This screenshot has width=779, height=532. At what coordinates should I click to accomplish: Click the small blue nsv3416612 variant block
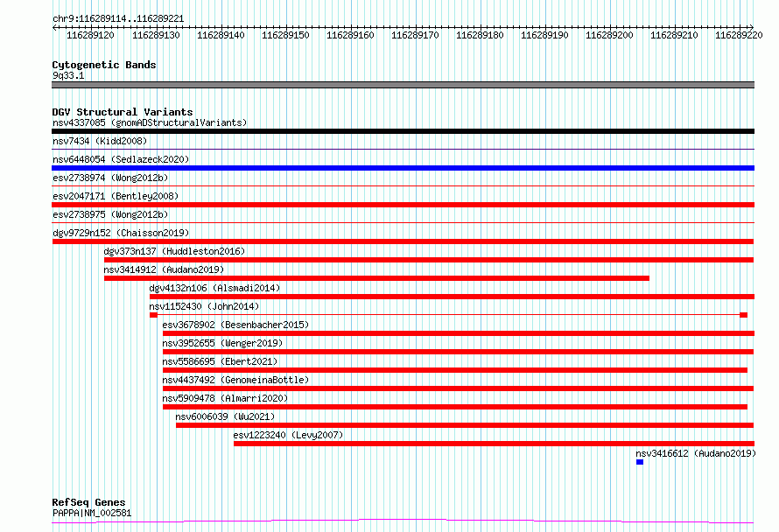click(640, 462)
